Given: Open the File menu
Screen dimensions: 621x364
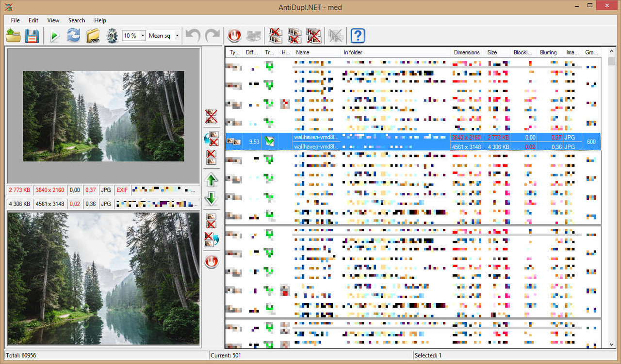Looking at the screenshot, I should coord(16,20).
